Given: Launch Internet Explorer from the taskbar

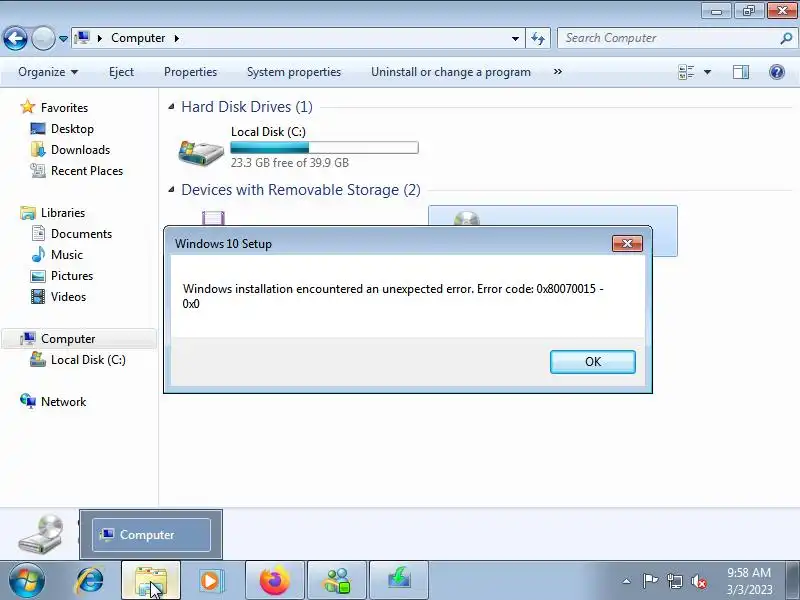Looking at the screenshot, I should click(90, 581).
